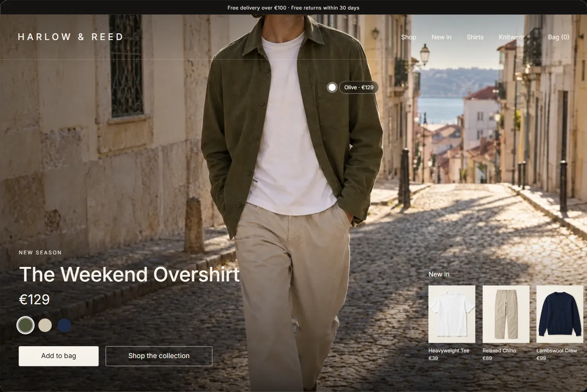
Task: Click the free delivery announcement text
Action: [x=293, y=8]
